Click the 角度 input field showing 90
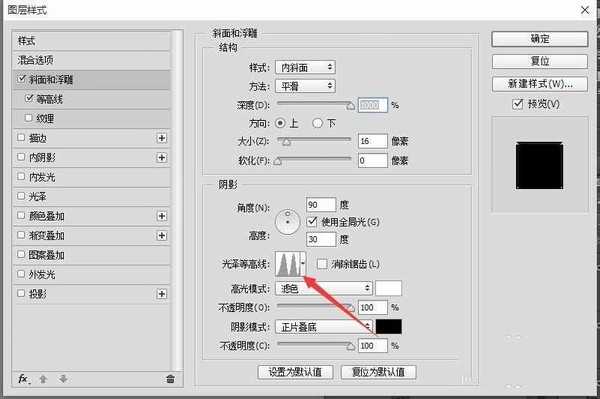Image resolution: width=600 pixels, height=399 pixels. click(321, 205)
